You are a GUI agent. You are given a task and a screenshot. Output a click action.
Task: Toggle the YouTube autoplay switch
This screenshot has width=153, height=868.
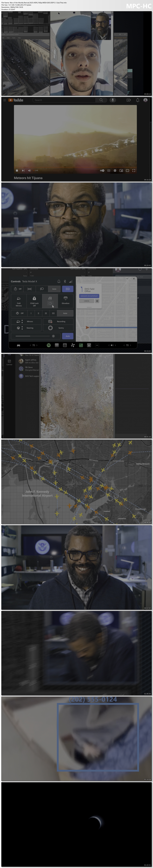[x=102, y=170]
